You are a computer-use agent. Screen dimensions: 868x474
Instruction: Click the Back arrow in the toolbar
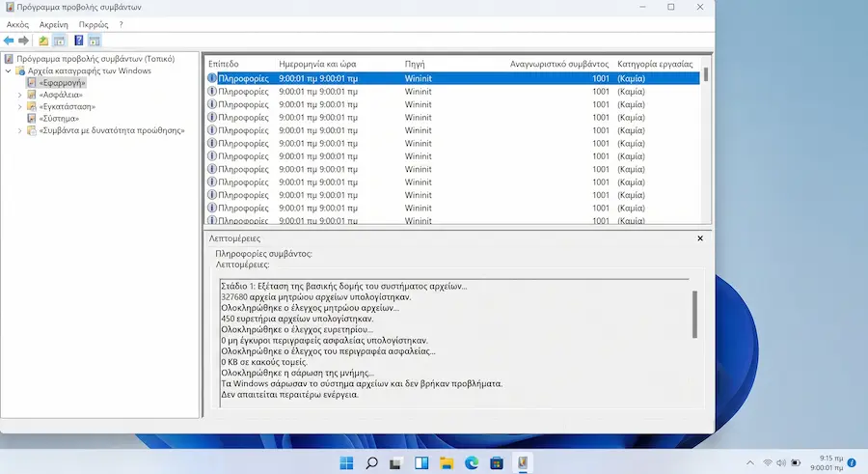[9, 41]
